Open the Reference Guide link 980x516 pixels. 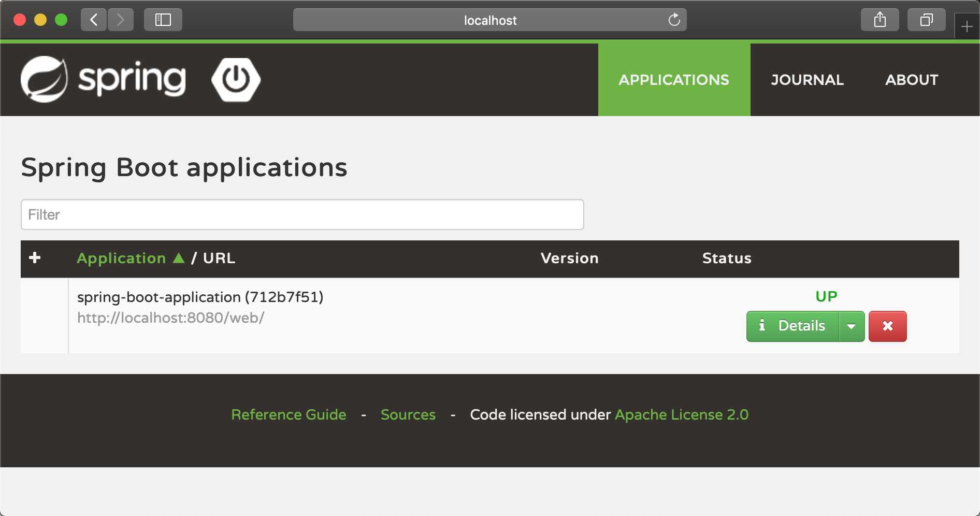289,414
